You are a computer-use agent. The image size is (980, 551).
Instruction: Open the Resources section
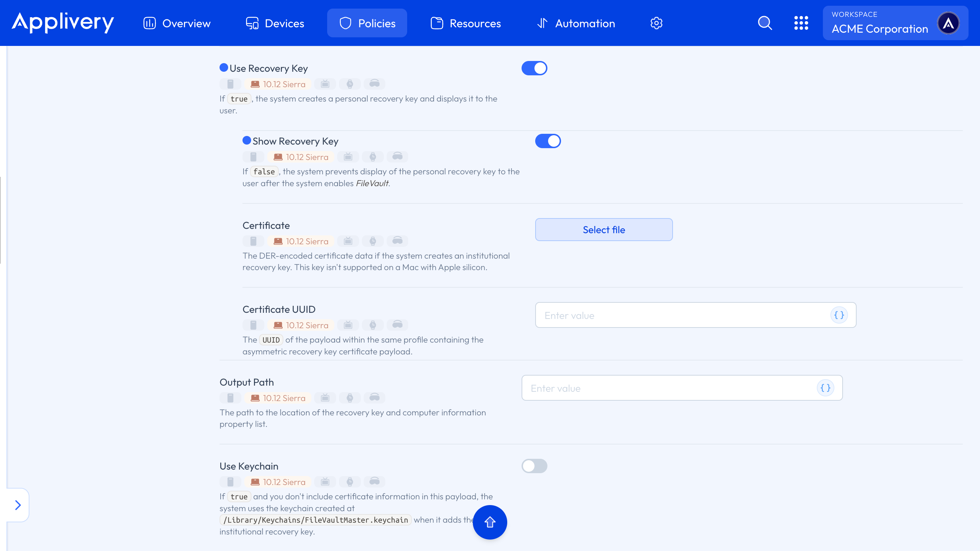465,23
